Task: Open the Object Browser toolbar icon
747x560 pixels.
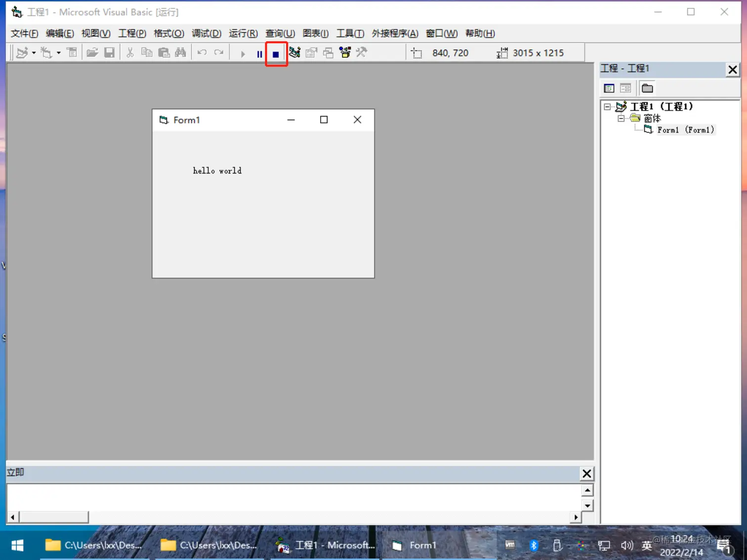Action: (x=345, y=52)
